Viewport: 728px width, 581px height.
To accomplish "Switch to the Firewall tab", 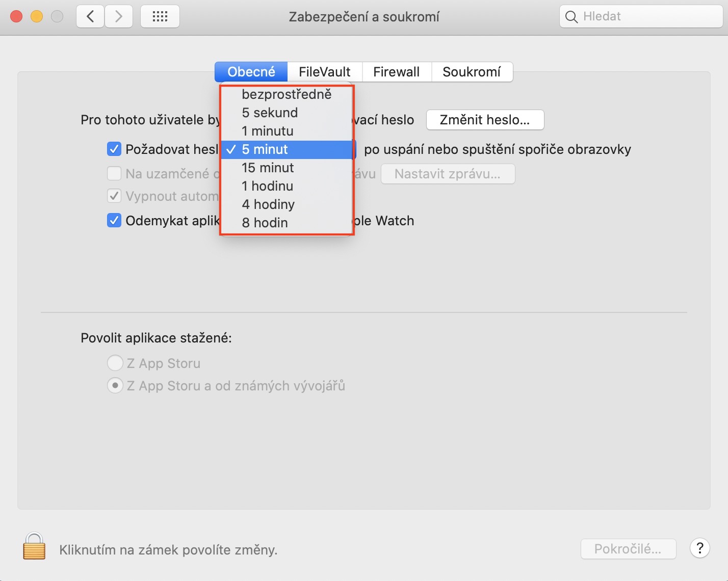I will pyautogui.click(x=396, y=72).
